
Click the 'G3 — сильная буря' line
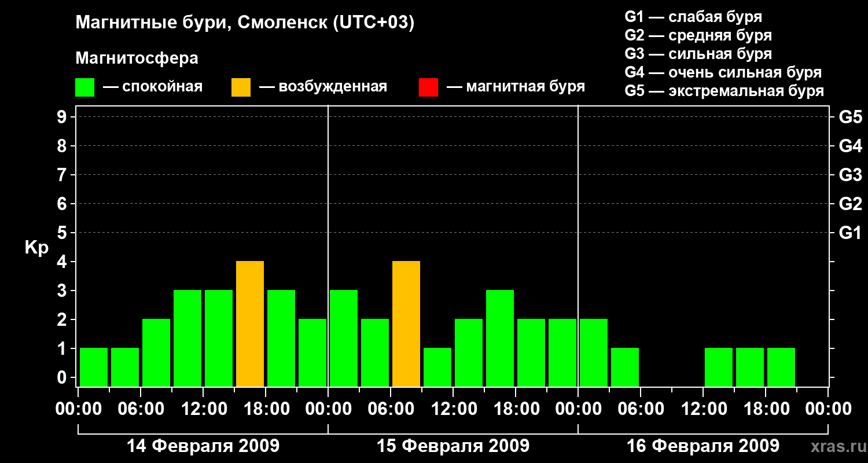tap(698, 54)
